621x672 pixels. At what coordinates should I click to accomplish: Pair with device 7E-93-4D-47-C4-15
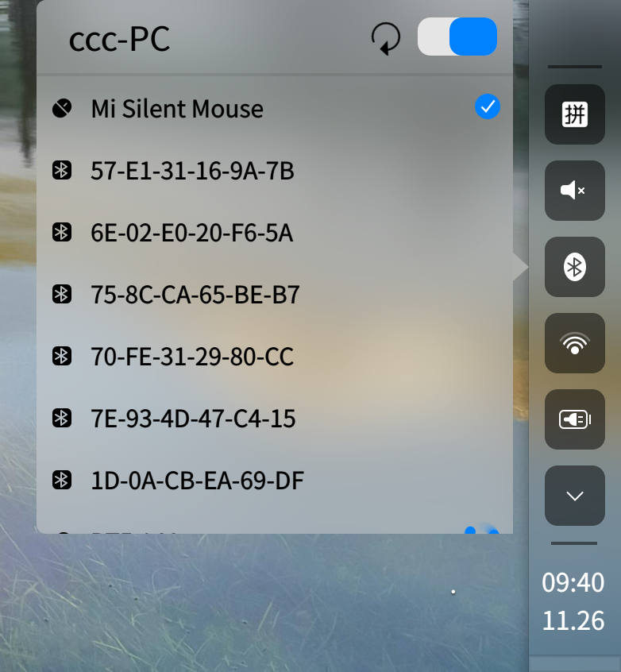coord(193,419)
